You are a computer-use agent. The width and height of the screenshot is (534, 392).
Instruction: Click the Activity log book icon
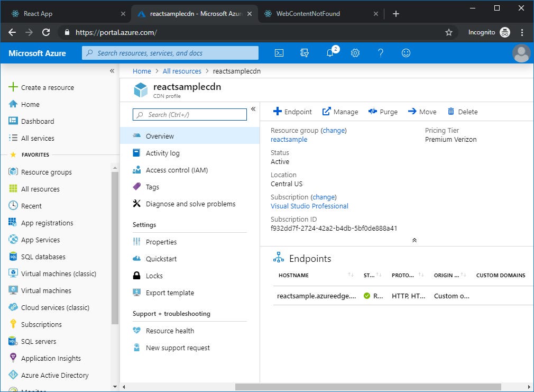[136, 153]
